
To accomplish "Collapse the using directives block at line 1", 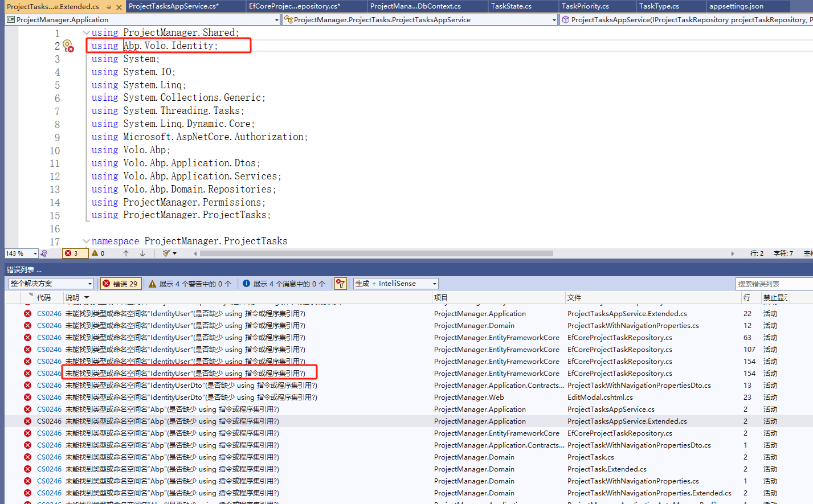I will pyautogui.click(x=86, y=33).
